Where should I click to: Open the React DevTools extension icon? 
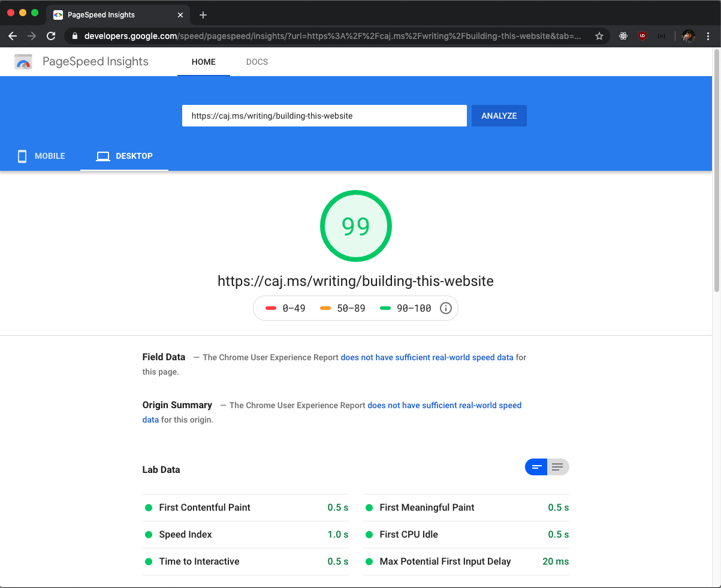click(623, 36)
